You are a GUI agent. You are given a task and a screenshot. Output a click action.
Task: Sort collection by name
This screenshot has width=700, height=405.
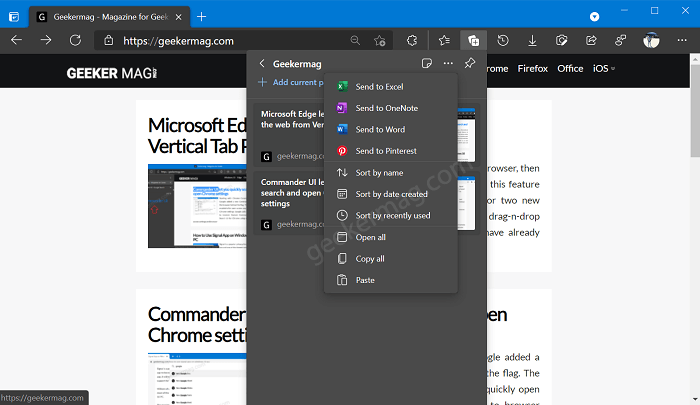(391, 173)
